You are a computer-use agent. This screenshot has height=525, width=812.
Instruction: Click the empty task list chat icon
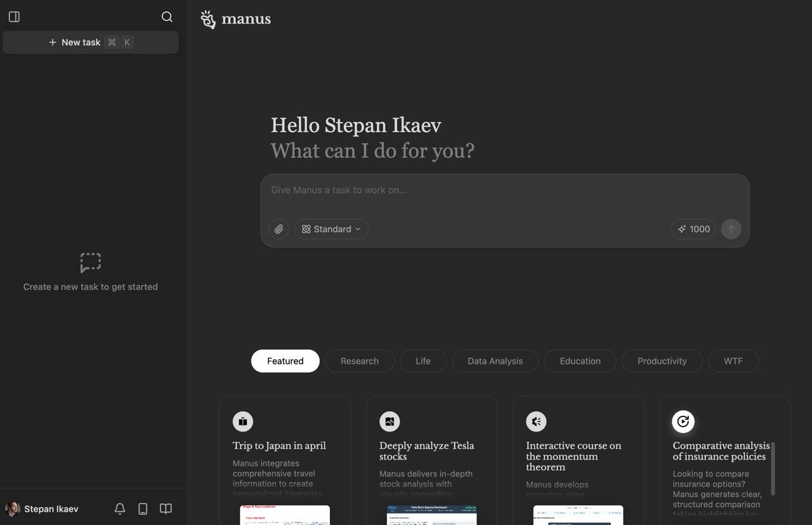tap(91, 263)
